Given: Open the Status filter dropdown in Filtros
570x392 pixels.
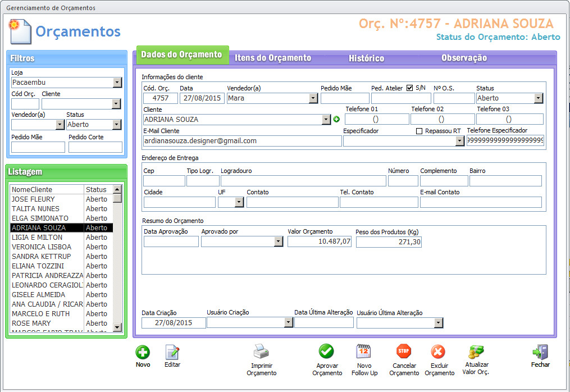Looking at the screenshot, I should tap(117, 125).
